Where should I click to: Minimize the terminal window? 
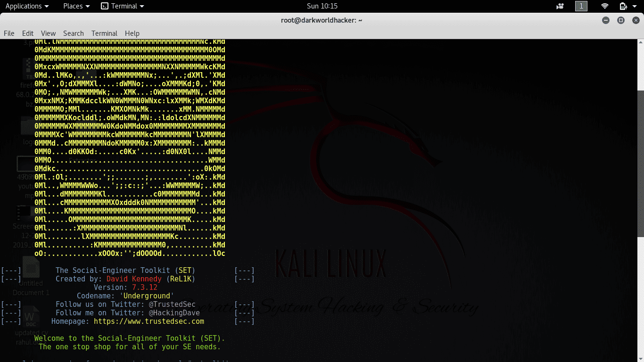pos(606,20)
